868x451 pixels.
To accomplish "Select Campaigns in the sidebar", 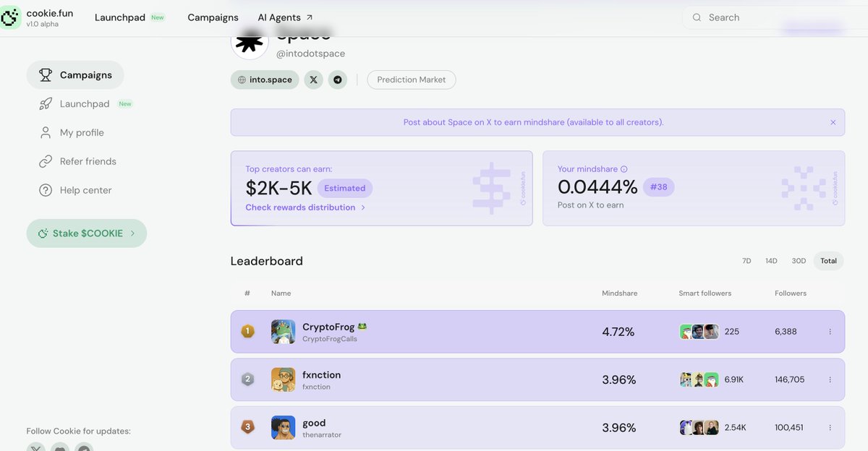I will [x=75, y=75].
